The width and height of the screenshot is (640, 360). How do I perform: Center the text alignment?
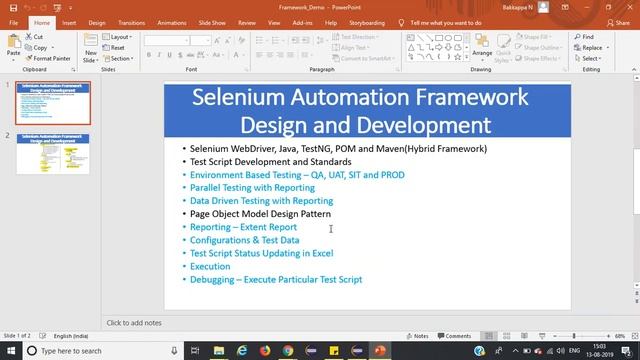click(x=270, y=55)
